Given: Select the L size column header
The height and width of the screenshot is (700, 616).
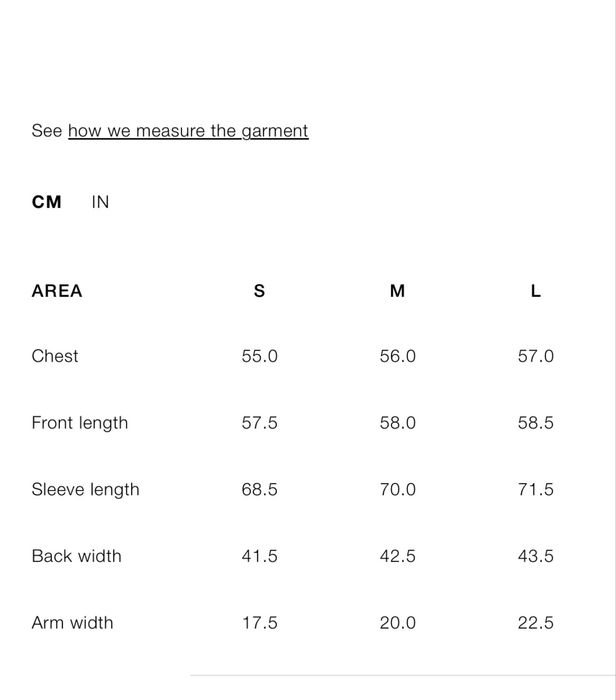Looking at the screenshot, I should (x=536, y=291).
